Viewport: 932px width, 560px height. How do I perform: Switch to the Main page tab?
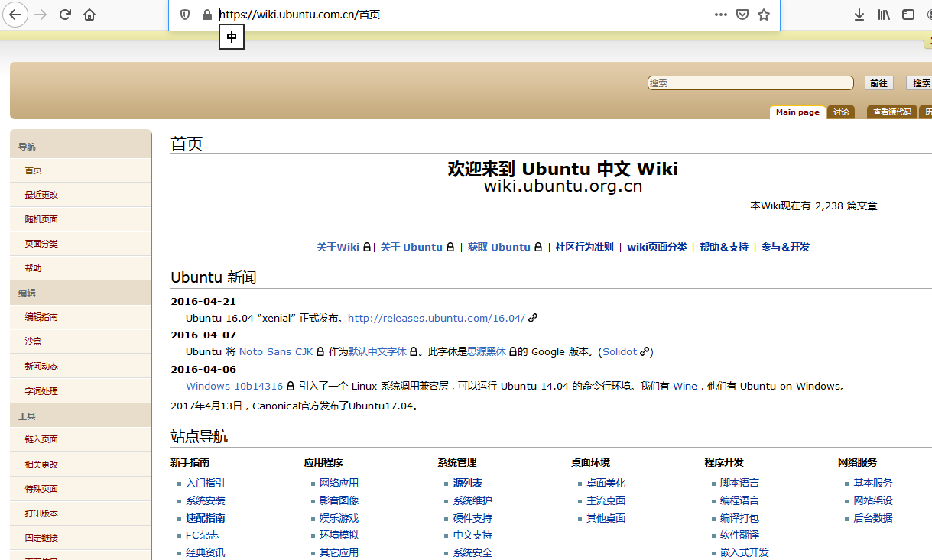point(797,112)
